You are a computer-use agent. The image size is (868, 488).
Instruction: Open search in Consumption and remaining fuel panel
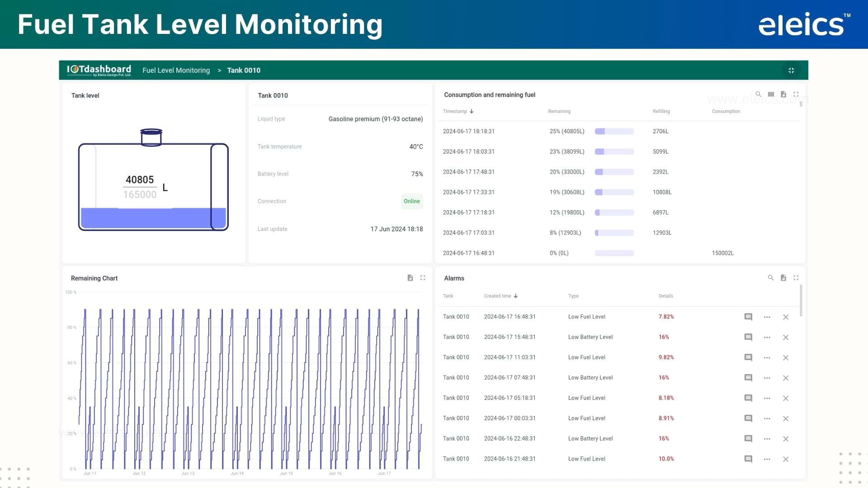point(758,94)
